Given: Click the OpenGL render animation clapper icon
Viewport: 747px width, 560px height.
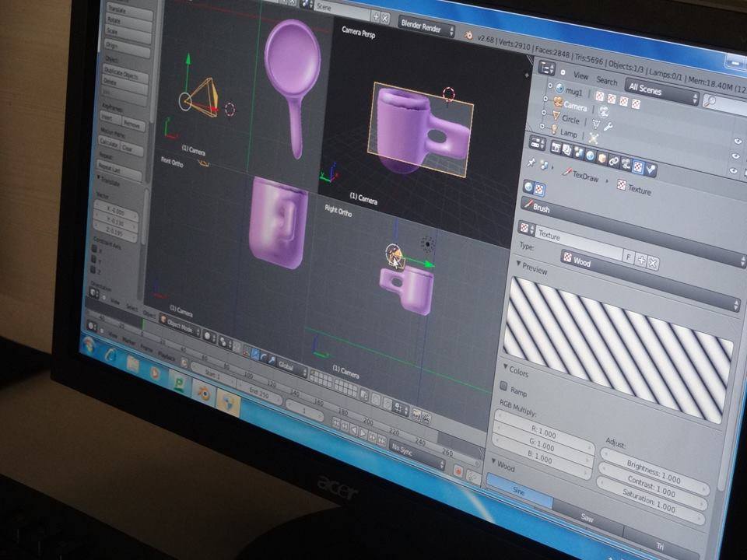Looking at the screenshot, I should [x=426, y=418].
